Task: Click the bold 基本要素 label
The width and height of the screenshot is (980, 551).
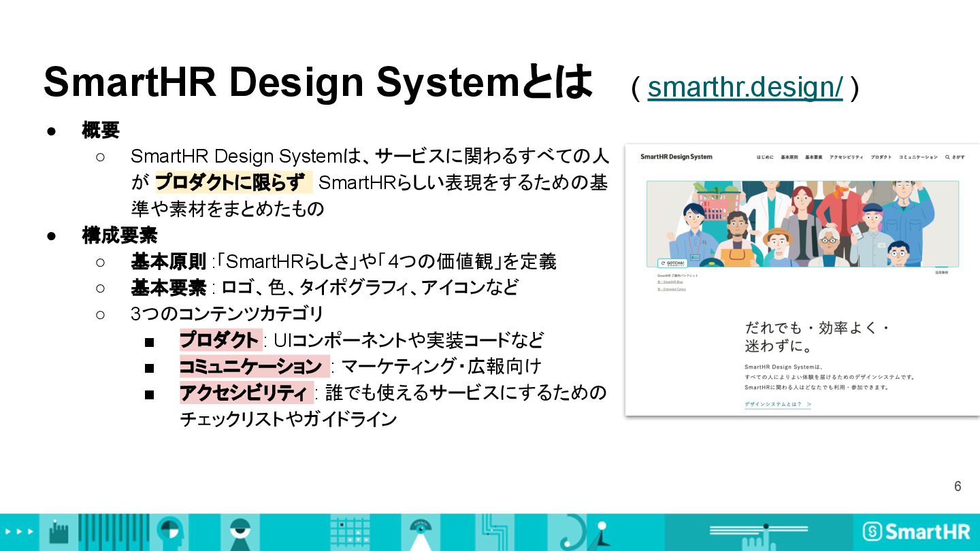Action: coord(169,288)
